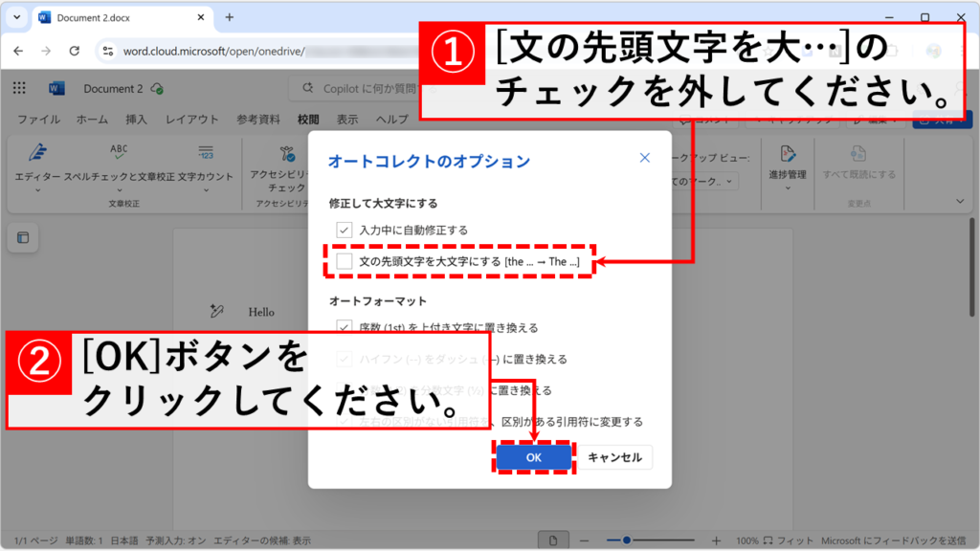Click 予測入力: オン in status bar
The width and height of the screenshot is (980, 551).
coord(176,540)
